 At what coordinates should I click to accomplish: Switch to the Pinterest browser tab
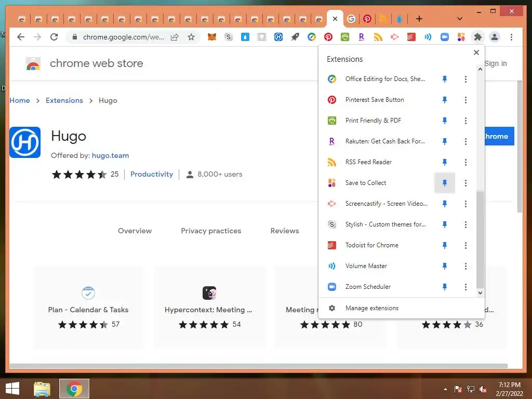tap(367, 19)
